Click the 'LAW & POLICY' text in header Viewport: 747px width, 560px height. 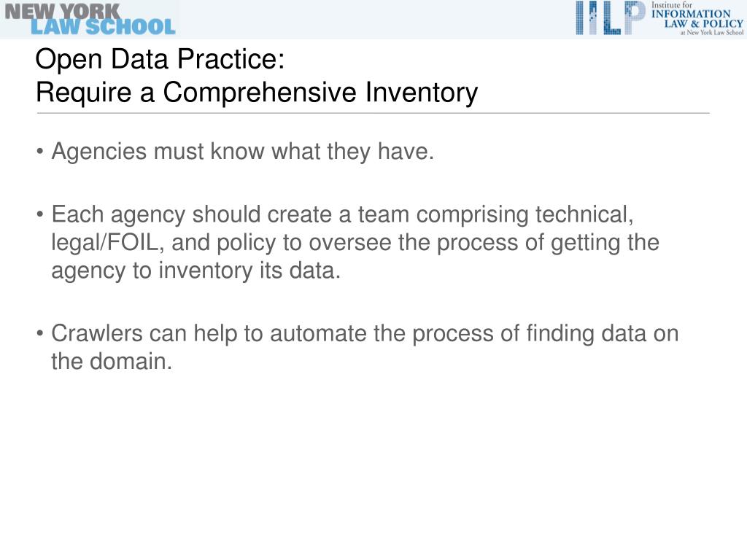tap(704, 23)
